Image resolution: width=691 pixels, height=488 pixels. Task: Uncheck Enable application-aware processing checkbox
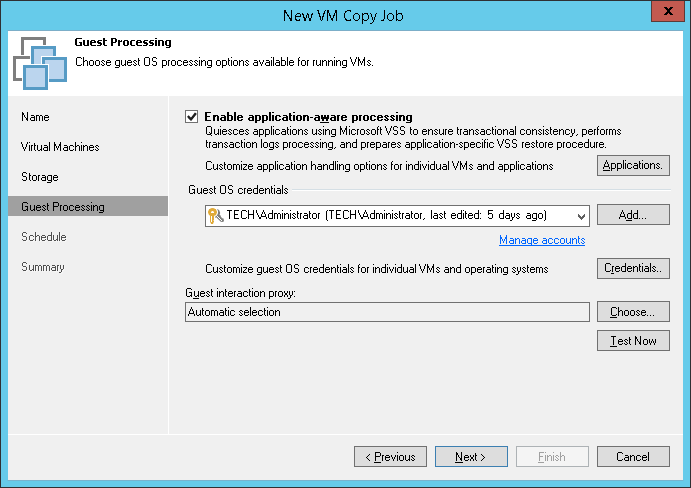pos(192,117)
